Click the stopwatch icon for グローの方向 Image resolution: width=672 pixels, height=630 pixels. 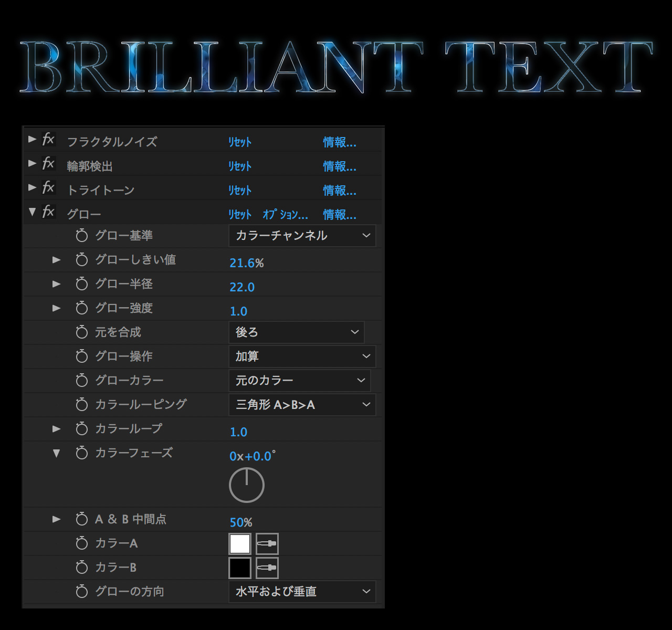tap(81, 592)
